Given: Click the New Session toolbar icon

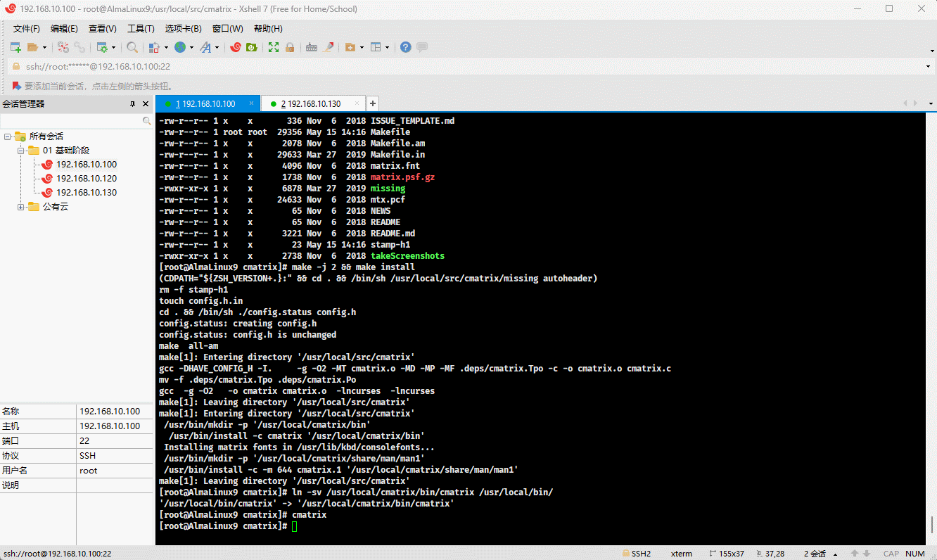Looking at the screenshot, I should pos(15,47).
